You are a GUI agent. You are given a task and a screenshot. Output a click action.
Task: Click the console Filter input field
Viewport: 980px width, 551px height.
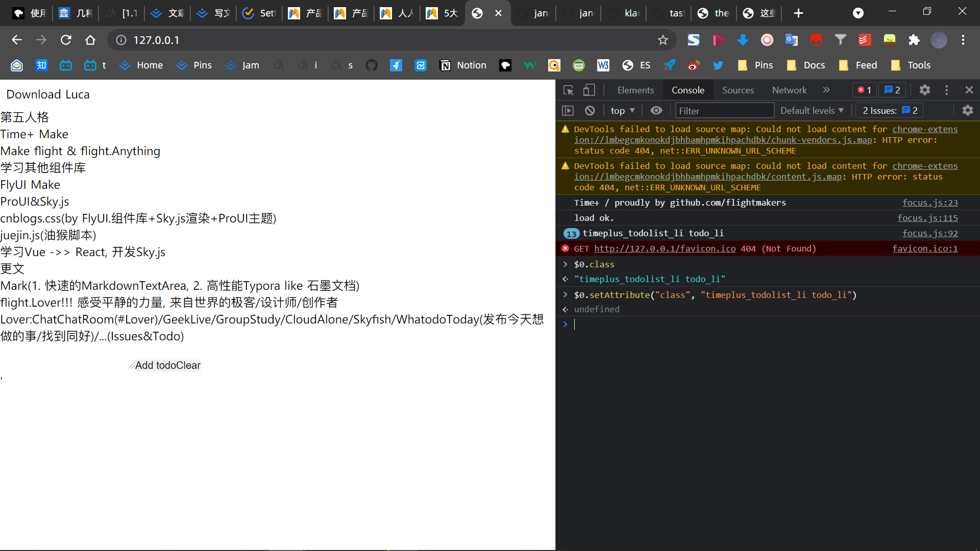[724, 110]
